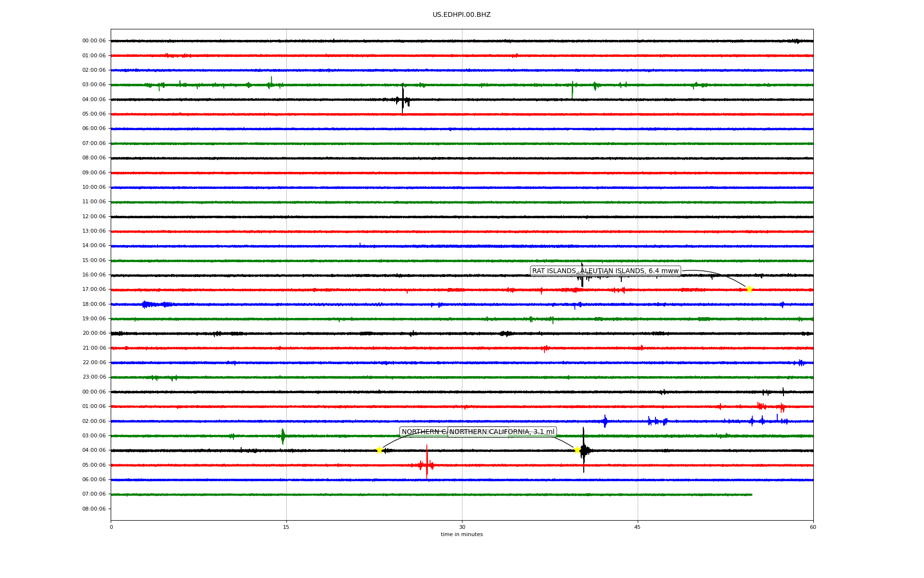Select the 18:00:06 row label
This screenshot has width=924, height=578.
pos(94,304)
